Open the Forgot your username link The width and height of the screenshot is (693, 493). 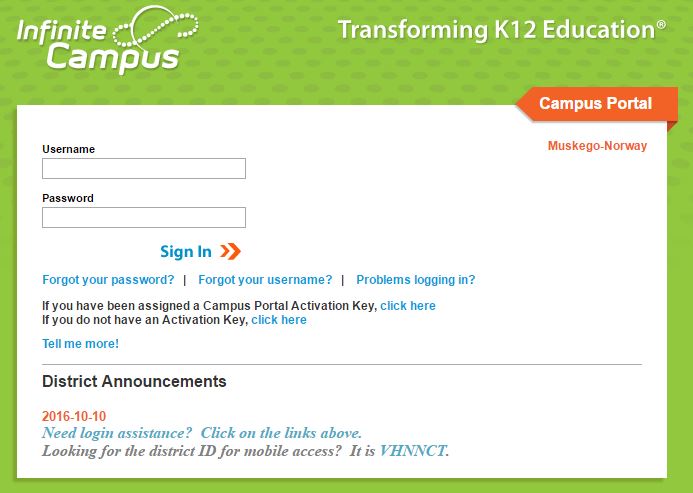pos(265,280)
